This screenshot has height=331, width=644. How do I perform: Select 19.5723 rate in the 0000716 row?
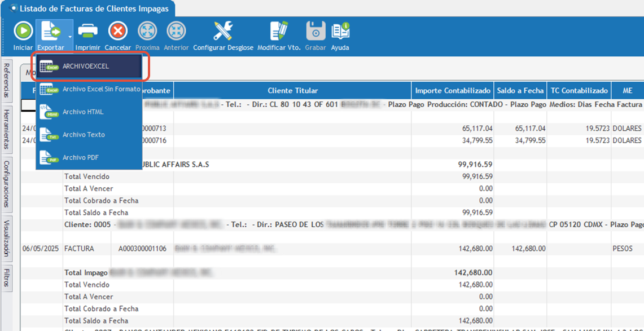click(579, 140)
